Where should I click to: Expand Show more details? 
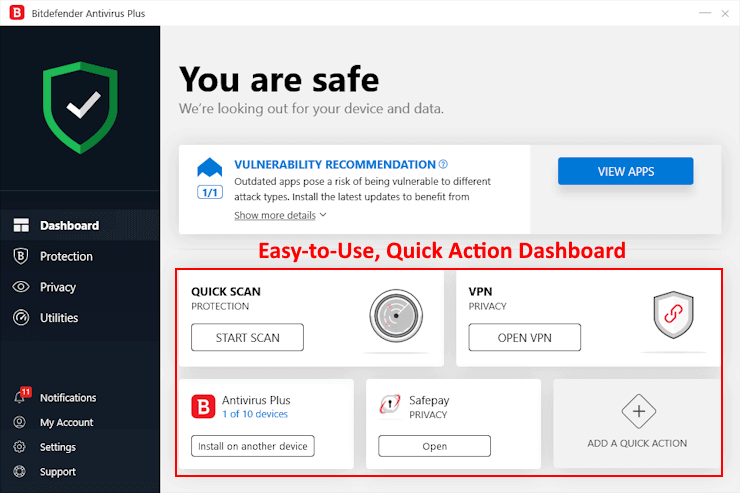[x=279, y=215]
